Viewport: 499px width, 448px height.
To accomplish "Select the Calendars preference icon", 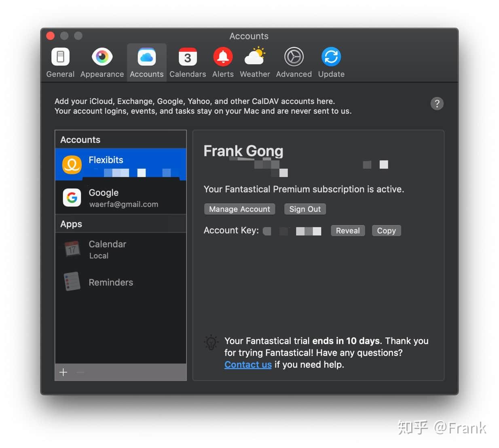I will (x=187, y=61).
